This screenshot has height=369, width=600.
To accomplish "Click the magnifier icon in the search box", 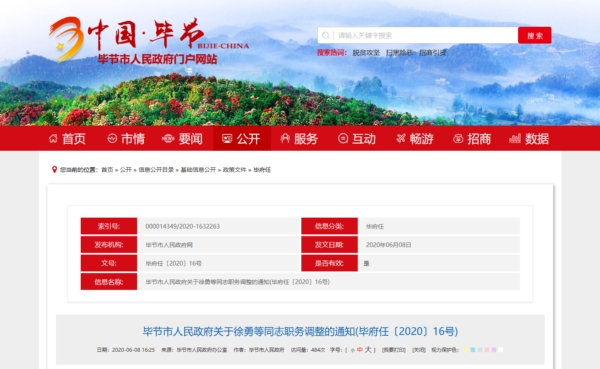I will point(325,36).
